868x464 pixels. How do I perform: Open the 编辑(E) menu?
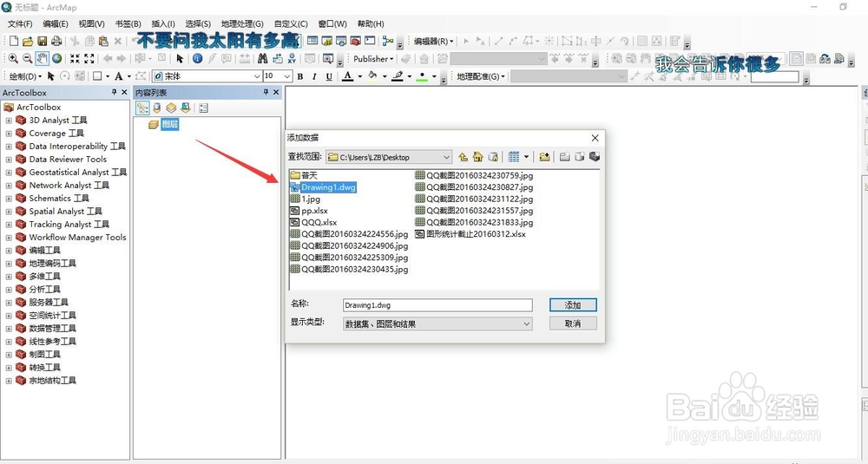click(56, 23)
